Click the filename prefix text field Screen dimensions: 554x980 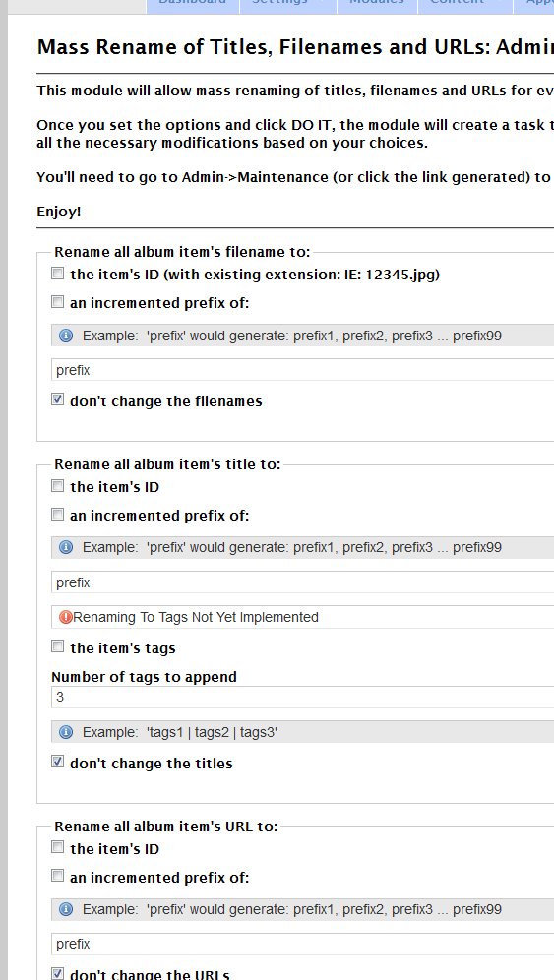tap(303, 370)
